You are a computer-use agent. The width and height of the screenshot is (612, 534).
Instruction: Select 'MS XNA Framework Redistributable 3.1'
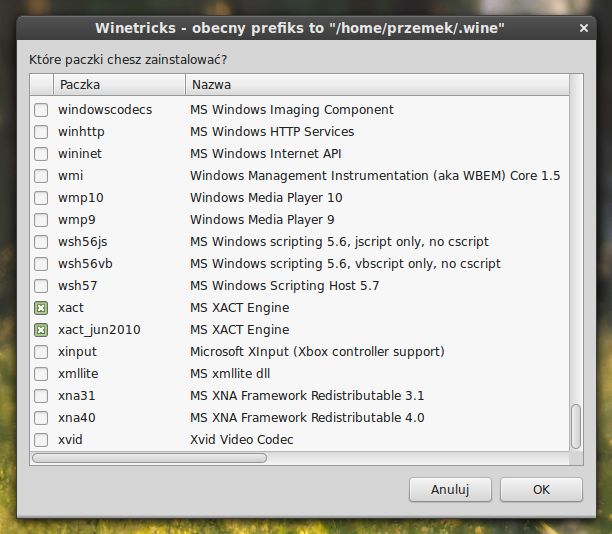[307, 396]
